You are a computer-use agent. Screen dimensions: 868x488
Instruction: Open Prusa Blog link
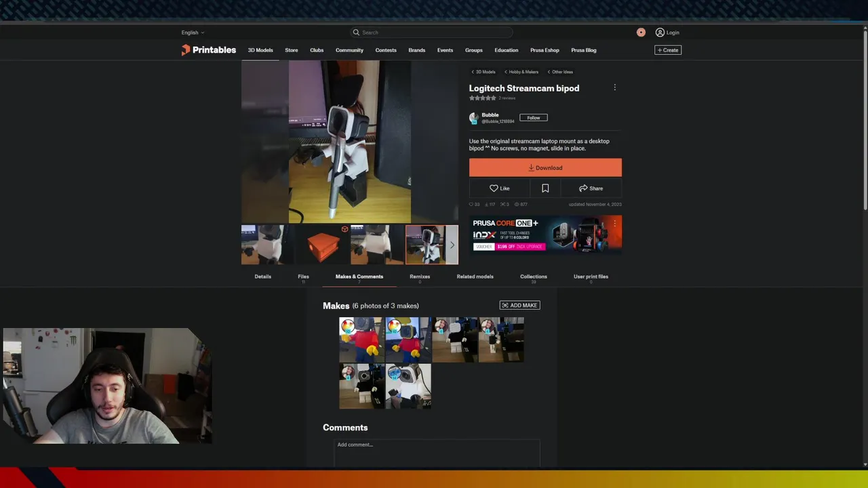click(584, 50)
